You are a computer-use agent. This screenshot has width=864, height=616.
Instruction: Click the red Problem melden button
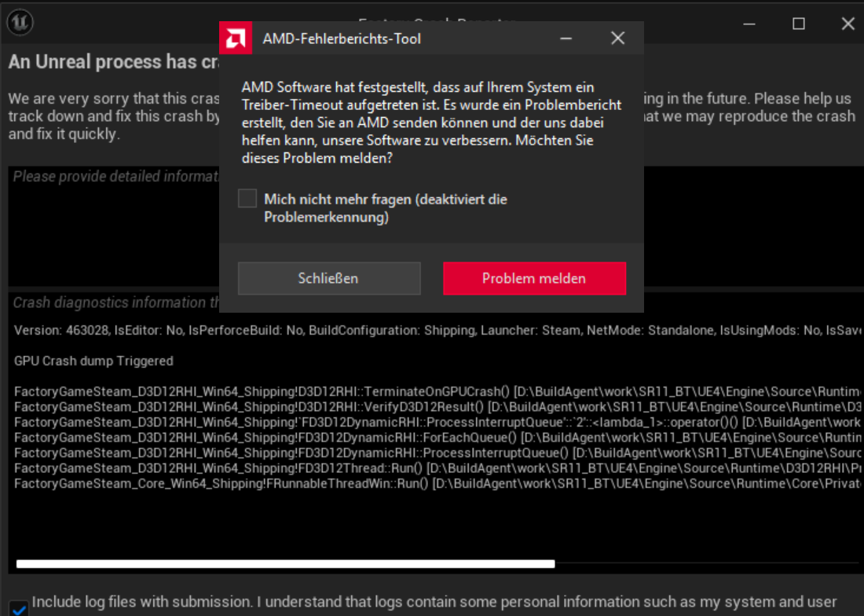tap(534, 278)
